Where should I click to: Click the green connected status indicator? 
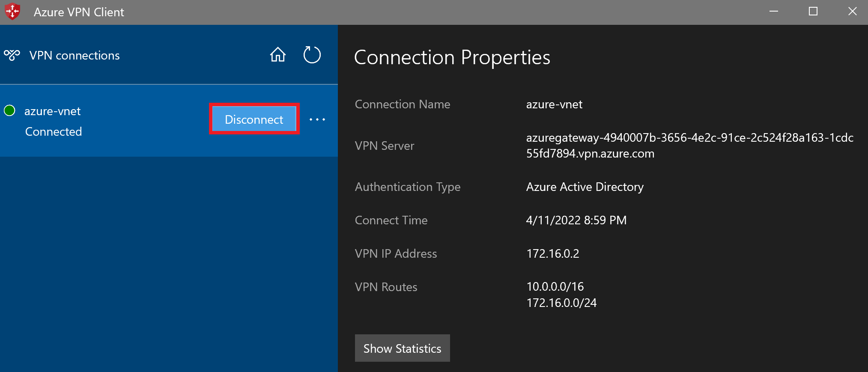(x=9, y=110)
